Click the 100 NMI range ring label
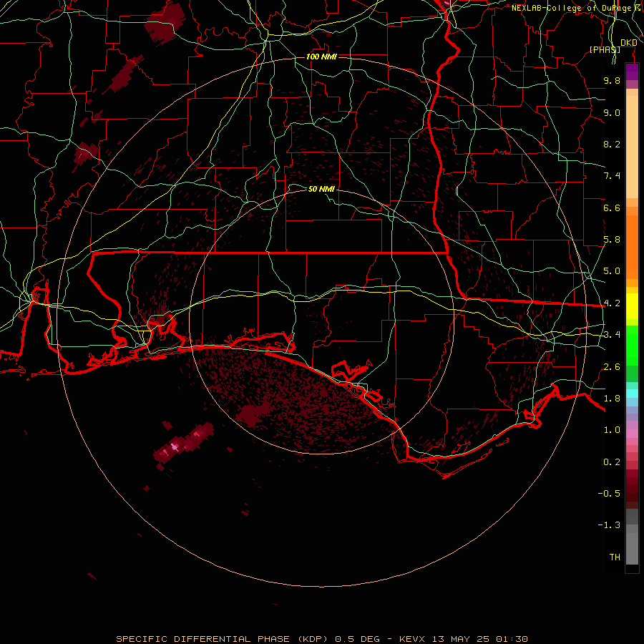Image resolution: width=644 pixels, height=644 pixels. click(x=321, y=57)
